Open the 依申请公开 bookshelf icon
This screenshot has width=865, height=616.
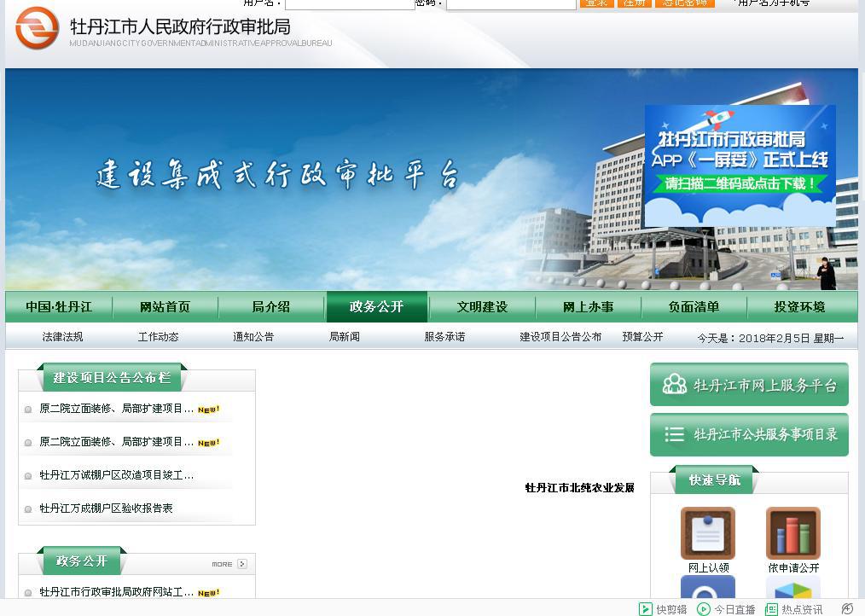pyautogui.click(x=792, y=532)
